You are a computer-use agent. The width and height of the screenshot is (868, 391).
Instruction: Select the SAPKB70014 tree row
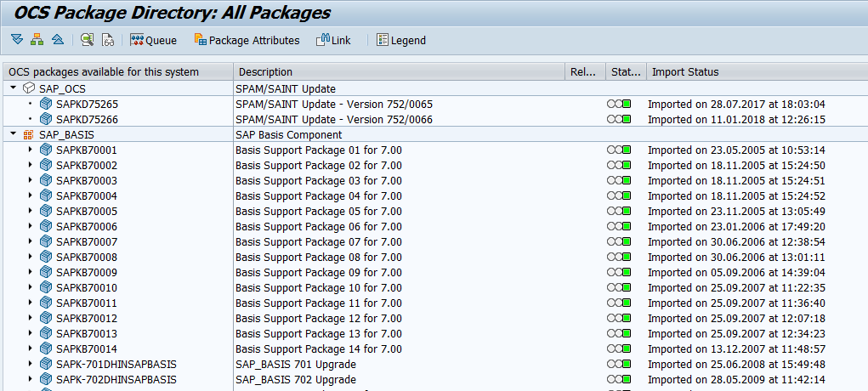click(87, 349)
